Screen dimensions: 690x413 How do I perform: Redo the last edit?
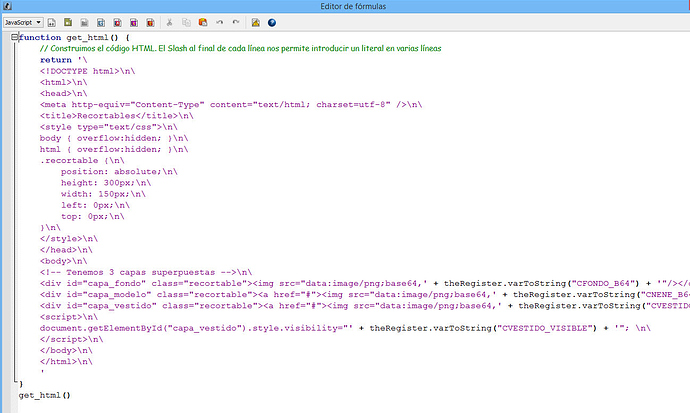(236, 22)
